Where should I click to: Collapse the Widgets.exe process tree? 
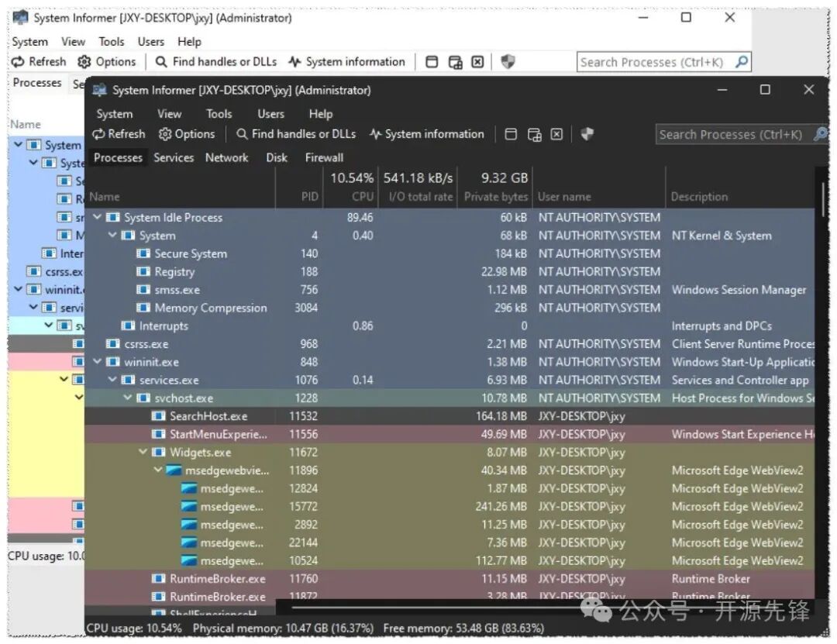[x=143, y=453]
